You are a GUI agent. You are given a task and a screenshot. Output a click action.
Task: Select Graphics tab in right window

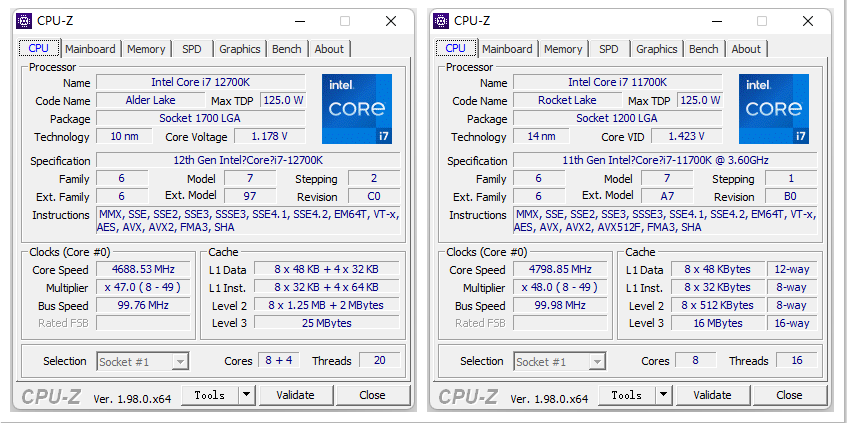(x=657, y=49)
